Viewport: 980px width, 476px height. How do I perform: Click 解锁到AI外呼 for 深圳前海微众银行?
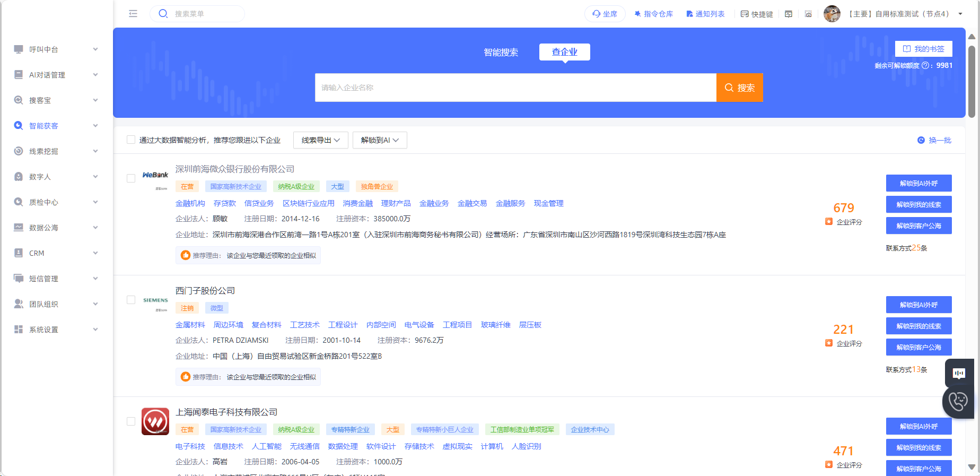(x=919, y=183)
